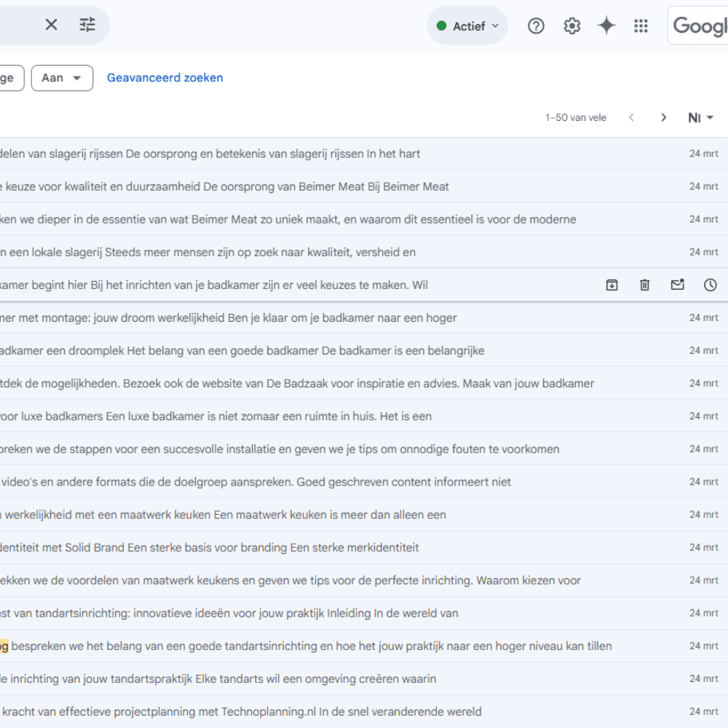Open the Help question mark icon
Screen dimensions: 728x728
[x=536, y=26]
